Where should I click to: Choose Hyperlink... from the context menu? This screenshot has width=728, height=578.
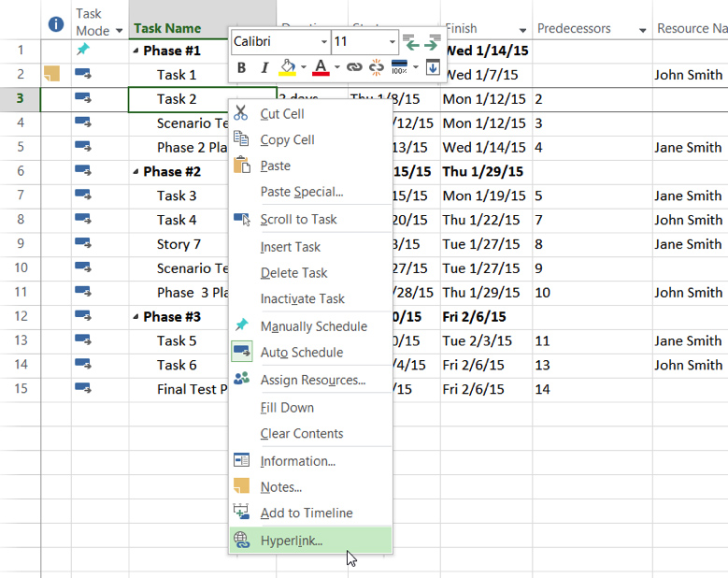coord(292,541)
